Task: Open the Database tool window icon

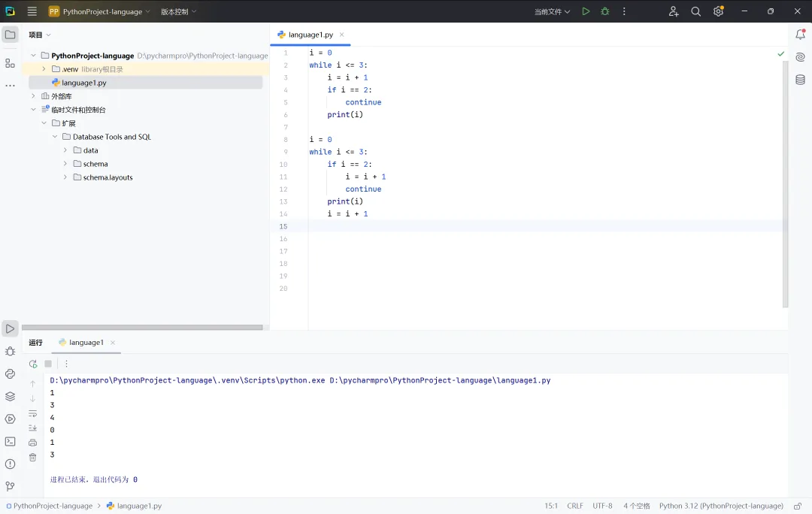Action: [x=800, y=79]
